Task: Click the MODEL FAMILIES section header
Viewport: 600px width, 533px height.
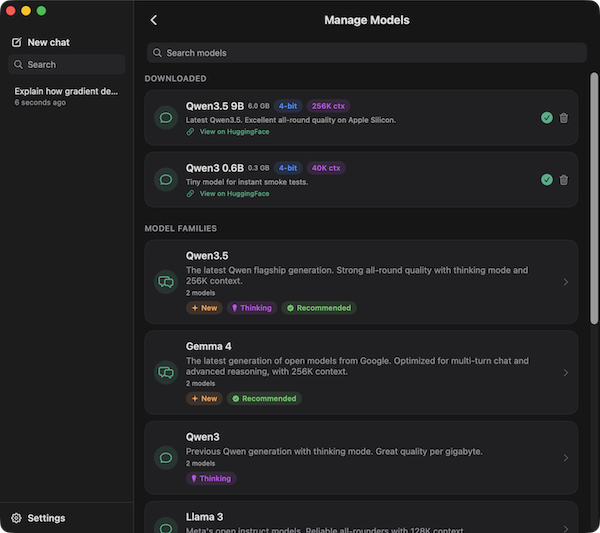Action: [x=181, y=228]
